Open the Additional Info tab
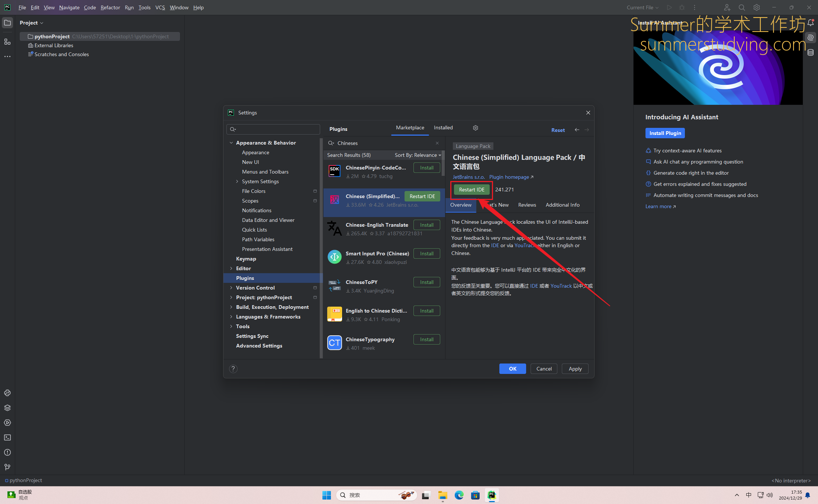Viewport: 818px width, 504px height. point(563,205)
